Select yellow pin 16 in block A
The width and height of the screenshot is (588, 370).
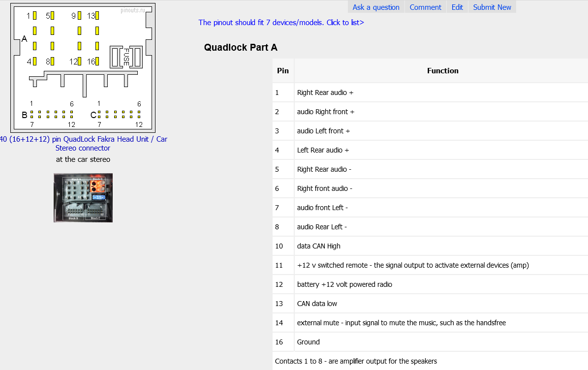point(97,62)
